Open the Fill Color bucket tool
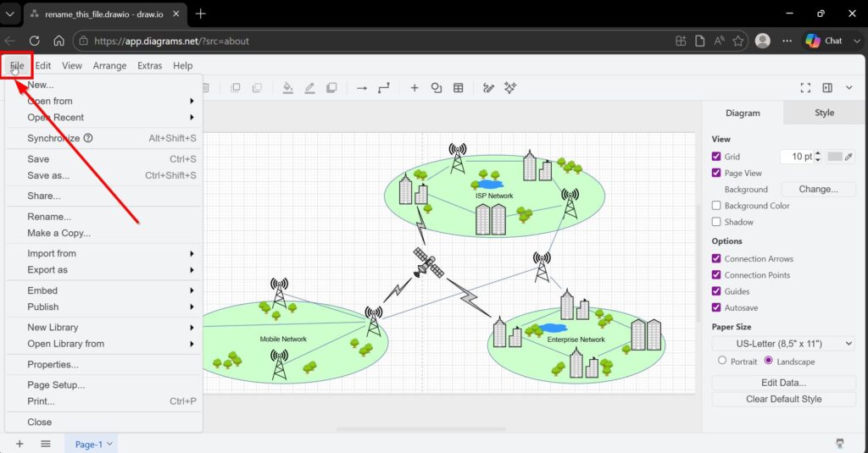This screenshot has width=868, height=453. coord(288,88)
